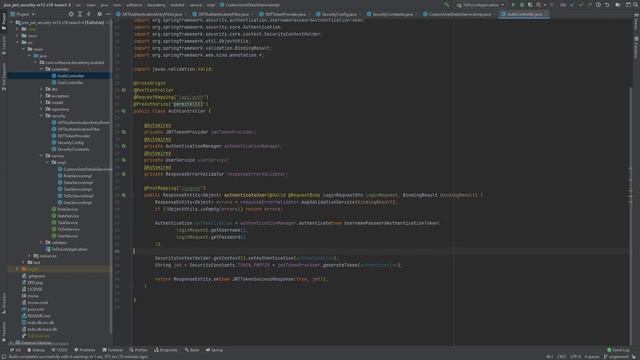Open the Database tool window on the right edge
This screenshot has height=360, width=640.
coord(636,48)
